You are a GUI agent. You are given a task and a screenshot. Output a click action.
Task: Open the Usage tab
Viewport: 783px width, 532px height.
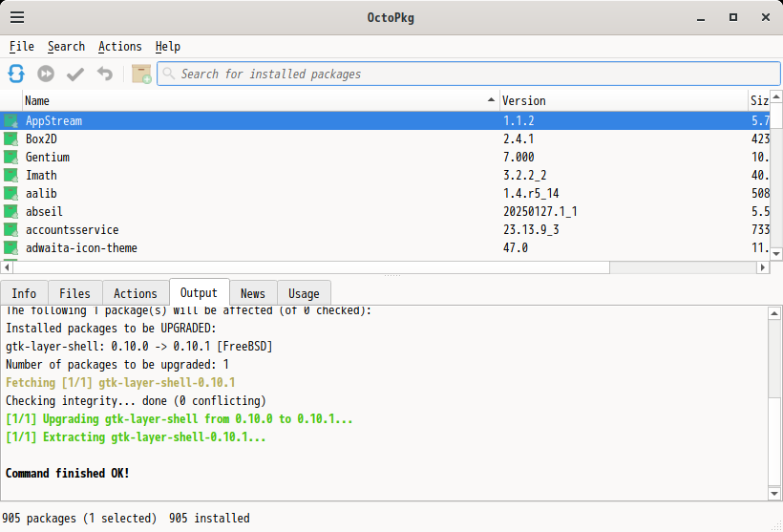304,294
